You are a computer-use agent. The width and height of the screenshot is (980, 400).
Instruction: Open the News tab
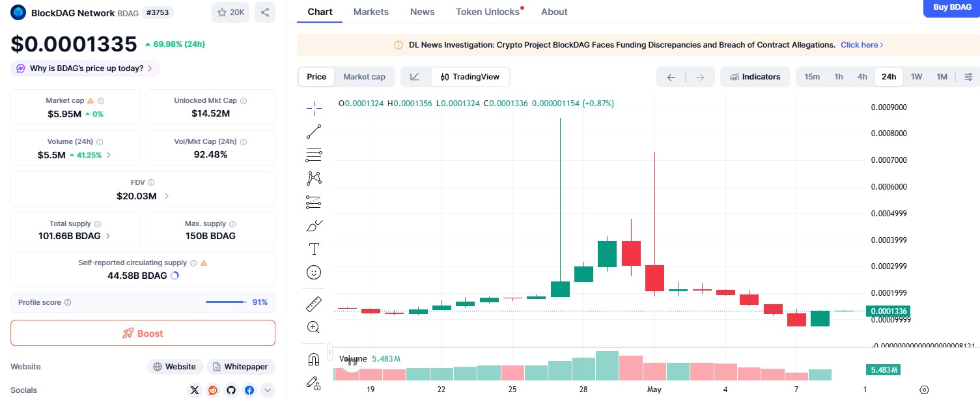click(x=423, y=12)
